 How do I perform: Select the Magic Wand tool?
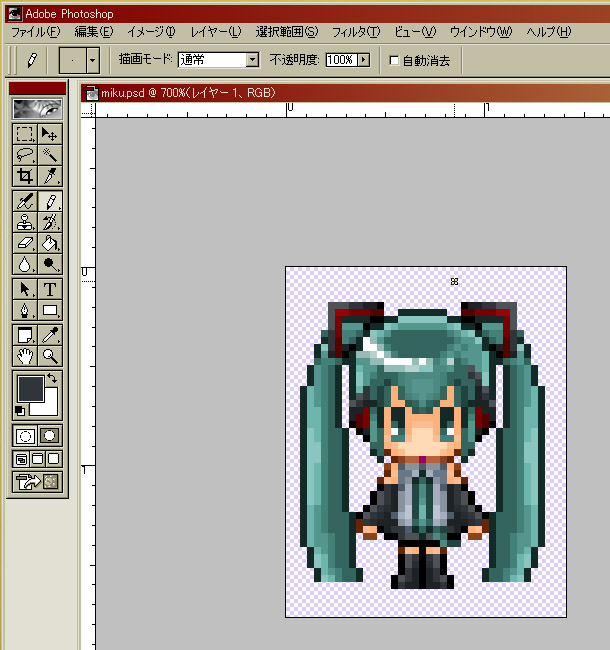tap(50, 155)
